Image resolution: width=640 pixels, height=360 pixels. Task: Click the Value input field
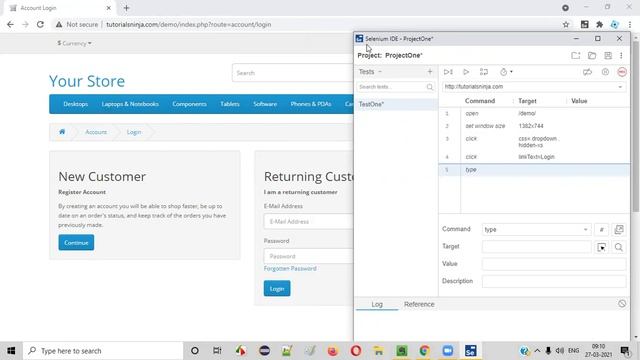pyautogui.click(x=553, y=264)
